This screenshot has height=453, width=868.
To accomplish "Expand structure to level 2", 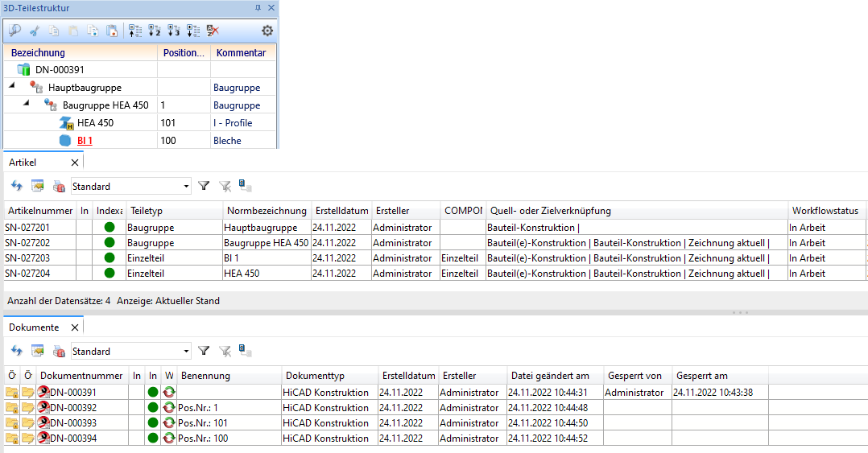I will [x=155, y=31].
